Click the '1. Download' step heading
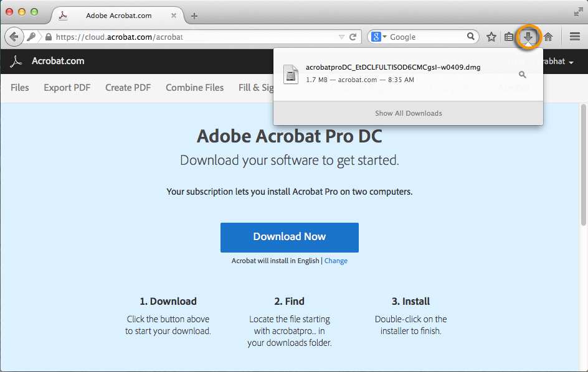This screenshot has width=588, height=372. (168, 301)
